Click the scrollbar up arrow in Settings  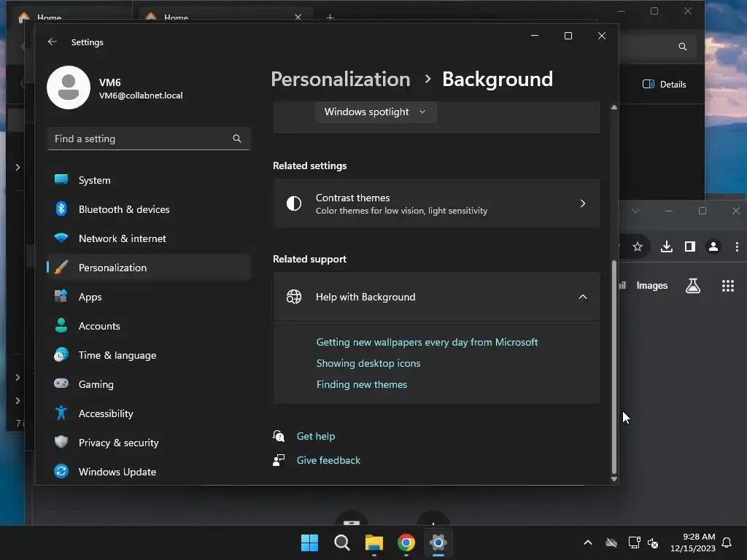pyautogui.click(x=614, y=107)
